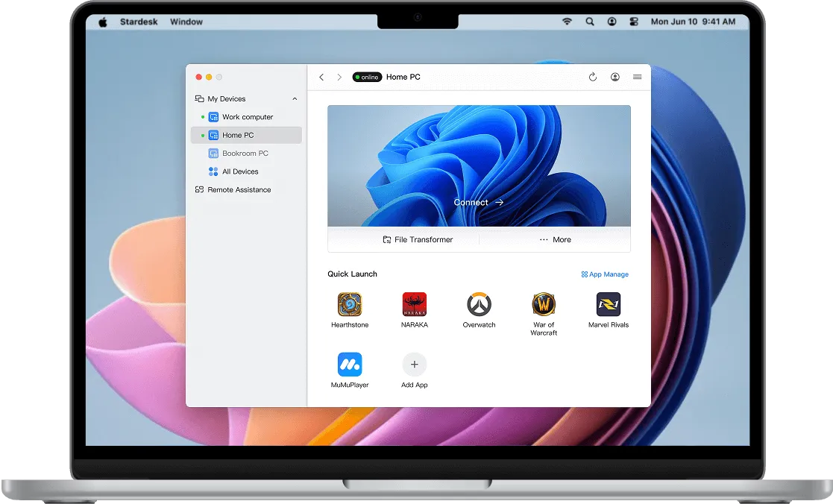Open App Manage
The image size is (833, 504).
(604, 274)
